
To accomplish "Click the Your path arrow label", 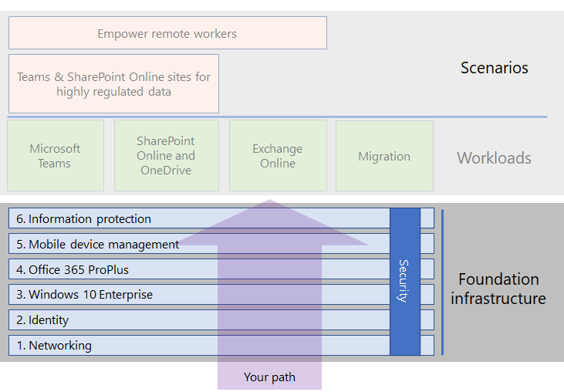I will tap(269, 377).
